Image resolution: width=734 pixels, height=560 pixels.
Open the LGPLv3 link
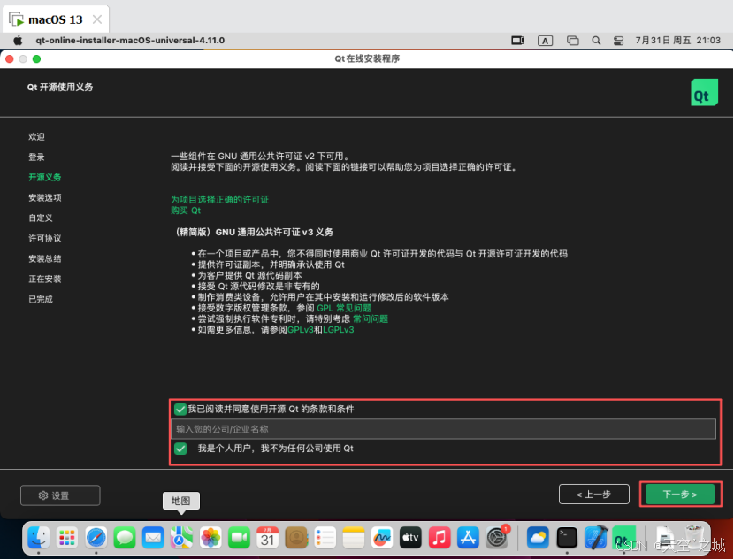(x=339, y=330)
